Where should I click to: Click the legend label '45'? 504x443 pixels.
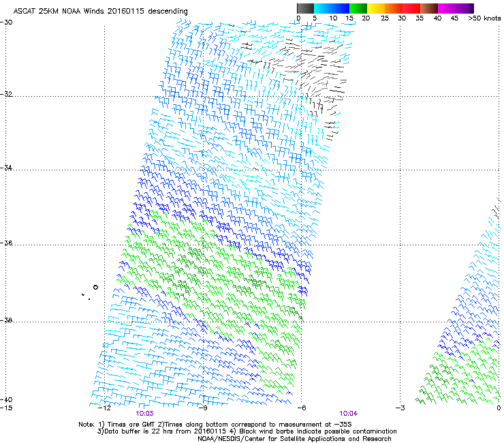454,18
